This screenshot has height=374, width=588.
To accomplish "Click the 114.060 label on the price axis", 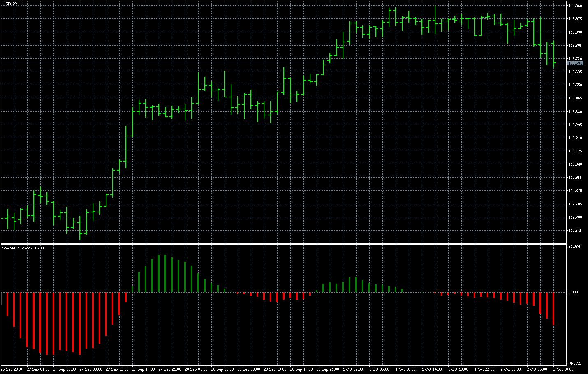I will [x=575, y=6].
